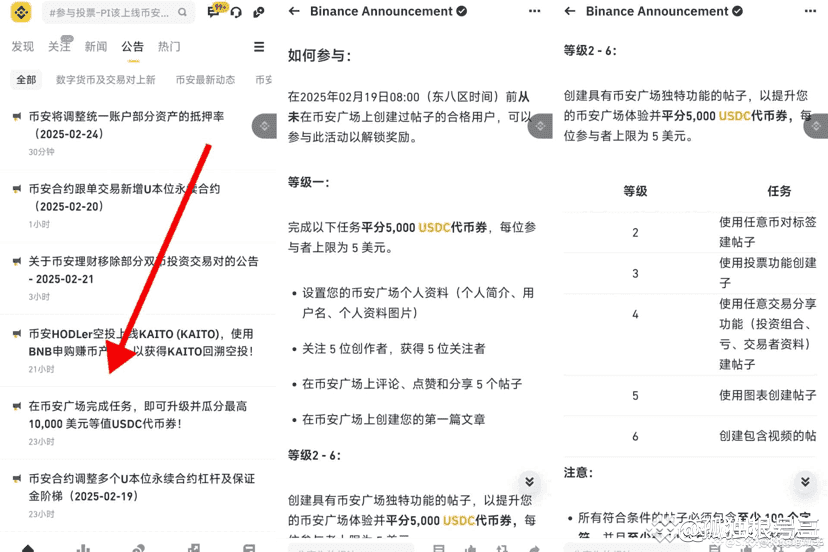Select the 数字货币及交易对上新 filter

[x=106, y=80]
